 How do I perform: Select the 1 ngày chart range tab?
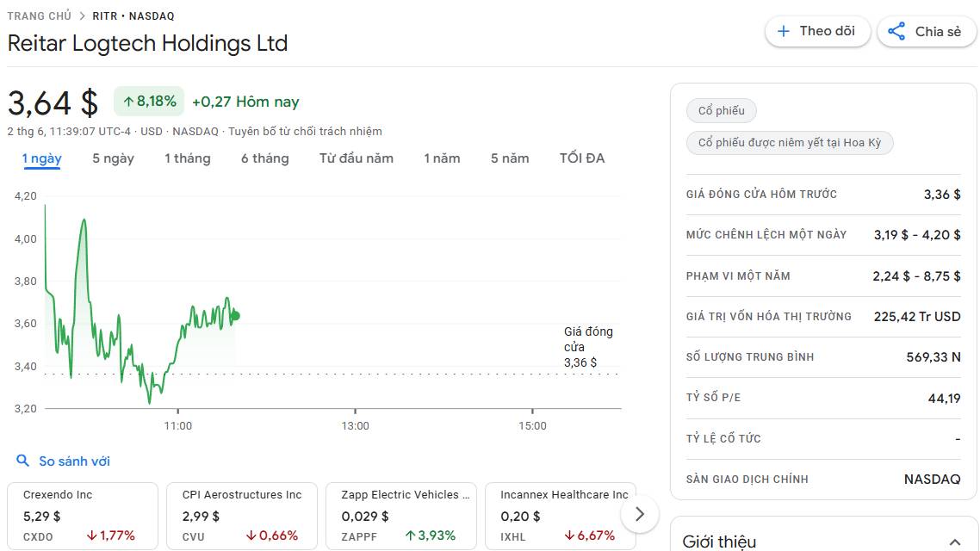pos(42,158)
